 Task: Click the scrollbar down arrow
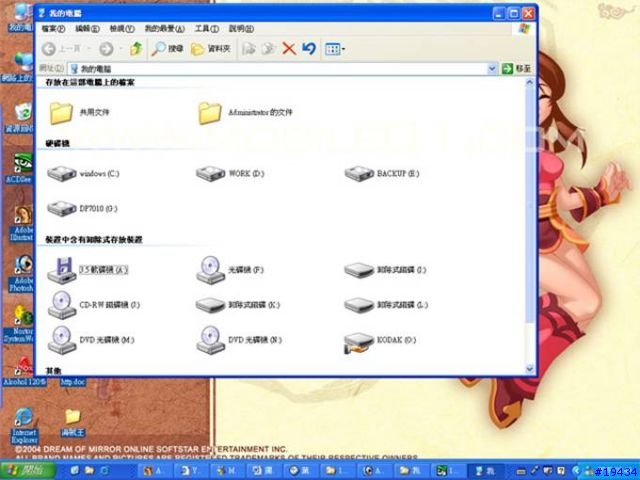click(530, 369)
